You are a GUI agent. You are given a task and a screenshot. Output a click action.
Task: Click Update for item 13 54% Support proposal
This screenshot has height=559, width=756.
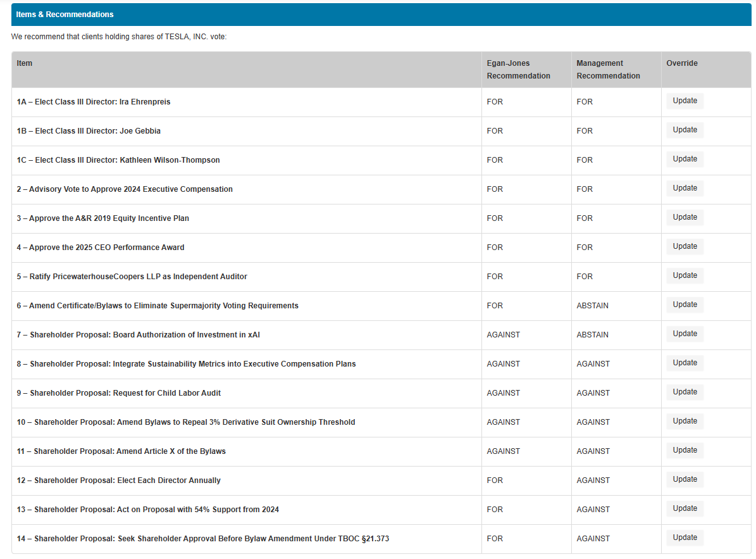(x=685, y=508)
